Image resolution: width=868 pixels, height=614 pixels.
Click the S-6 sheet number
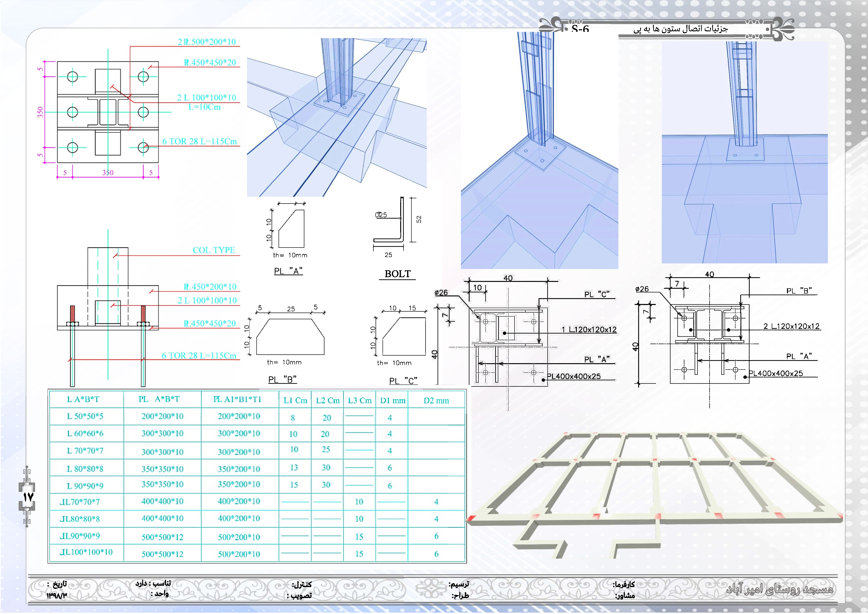tap(580, 29)
